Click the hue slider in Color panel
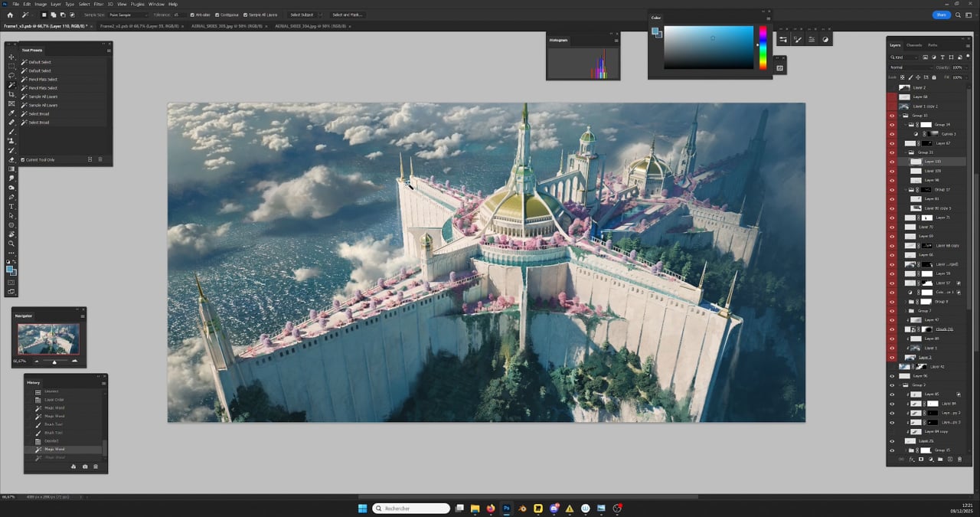Viewport: 980px width, 517px height. [762, 47]
